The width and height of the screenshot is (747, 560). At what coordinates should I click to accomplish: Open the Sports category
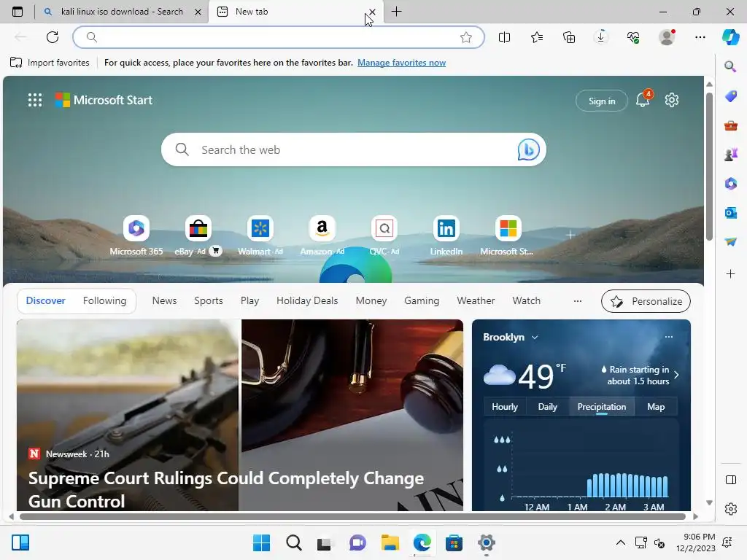tap(208, 300)
